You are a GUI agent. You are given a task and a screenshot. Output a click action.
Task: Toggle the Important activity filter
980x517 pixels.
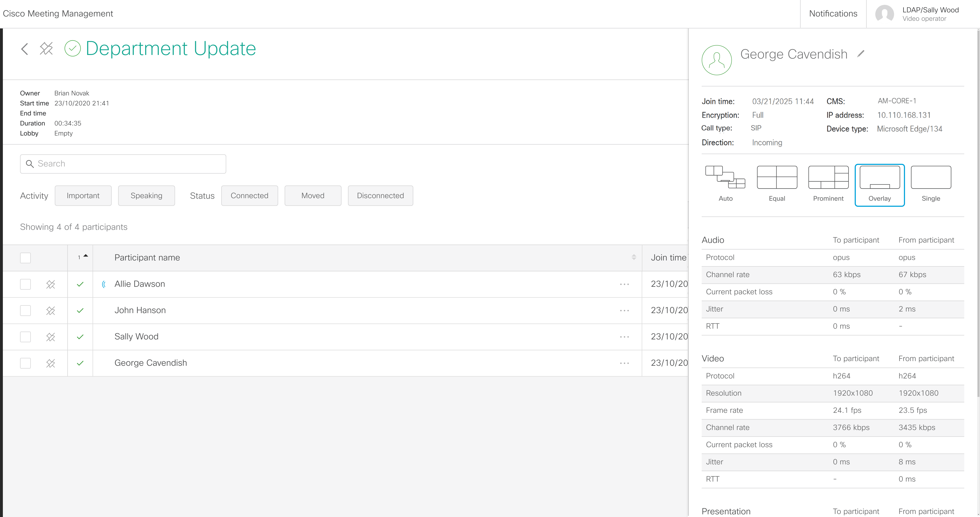(x=83, y=195)
